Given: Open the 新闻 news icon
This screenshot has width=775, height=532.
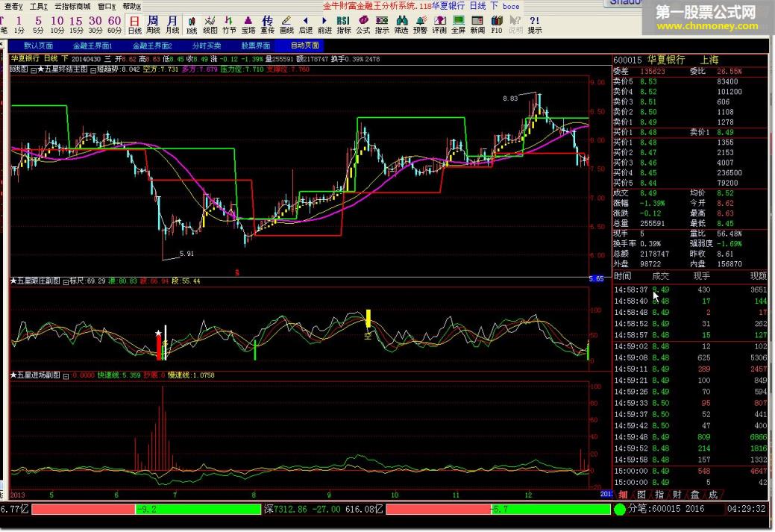Looking at the screenshot, I should click(x=477, y=25).
